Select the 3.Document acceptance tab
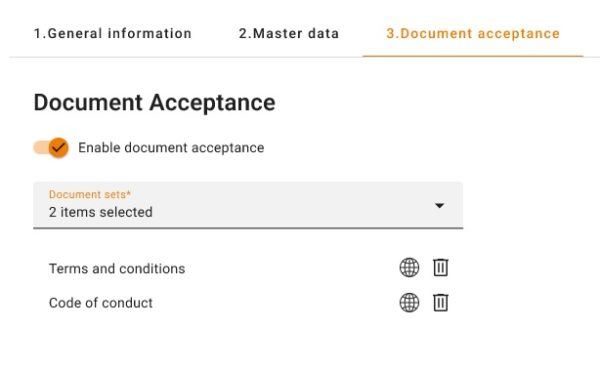 point(473,34)
